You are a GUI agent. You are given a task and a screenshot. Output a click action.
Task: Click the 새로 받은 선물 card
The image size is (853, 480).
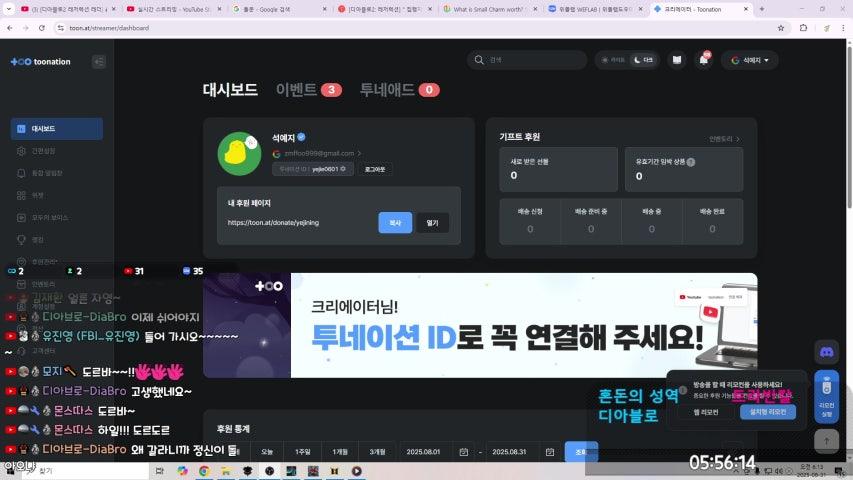(558, 169)
